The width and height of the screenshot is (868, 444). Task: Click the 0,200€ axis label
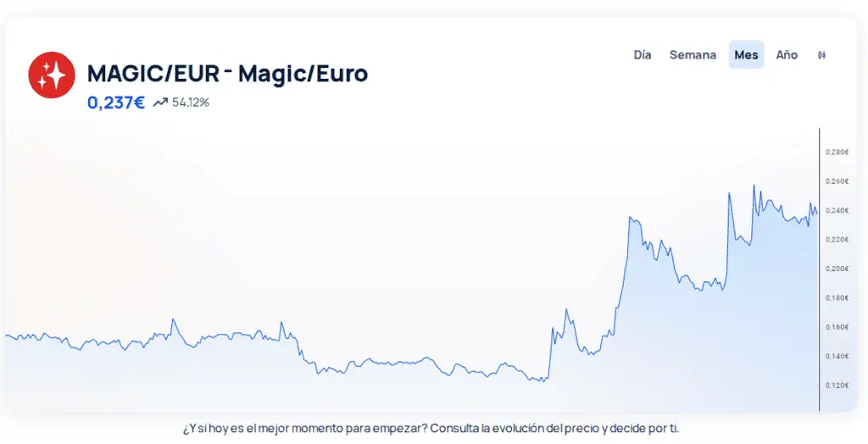coord(837,269)
